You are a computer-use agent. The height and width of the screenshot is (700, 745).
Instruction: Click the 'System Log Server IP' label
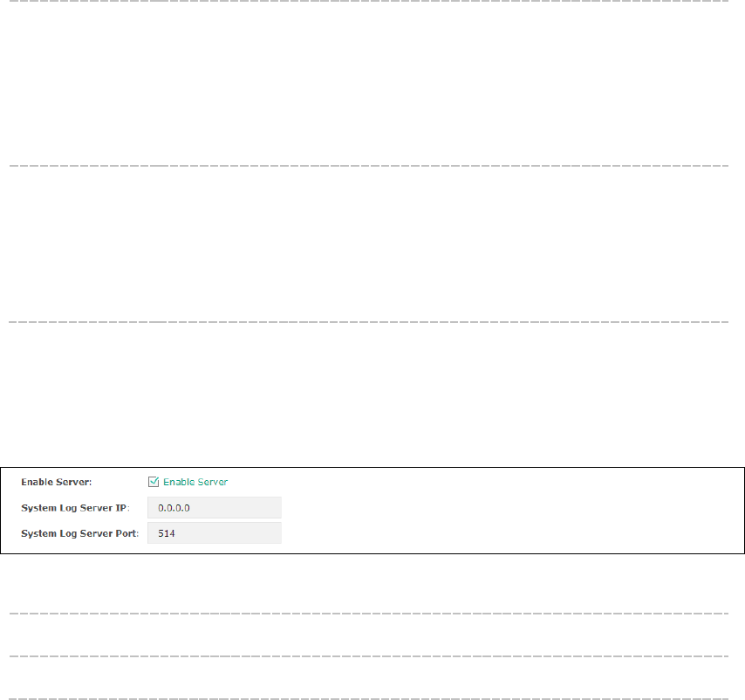[75, 508]
